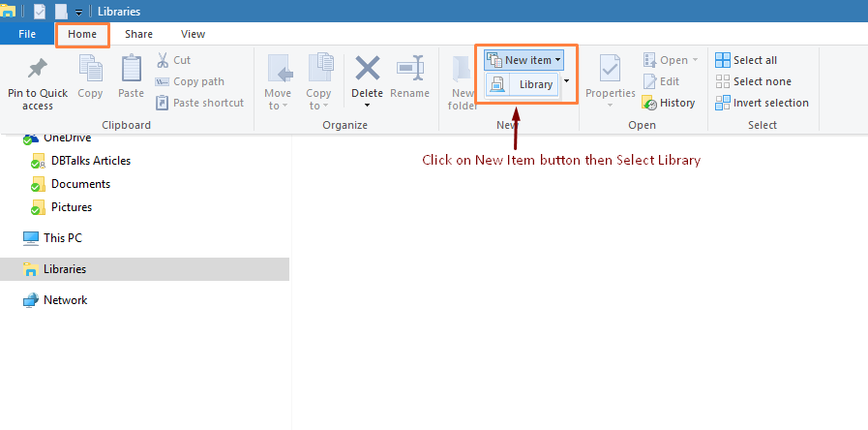
Task: Click the Properties quick access title bar icon
Action: tap(40, 11)
